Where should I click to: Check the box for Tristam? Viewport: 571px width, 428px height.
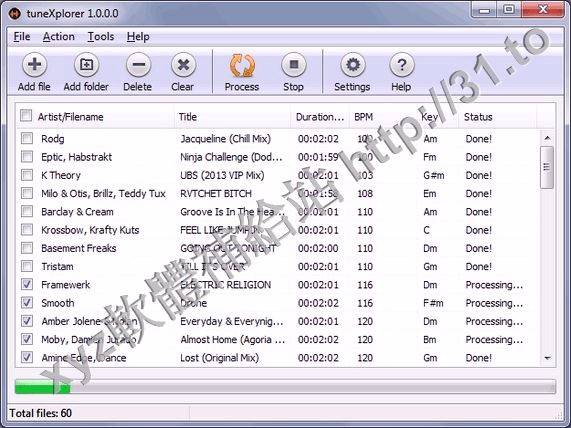point(27,266)
